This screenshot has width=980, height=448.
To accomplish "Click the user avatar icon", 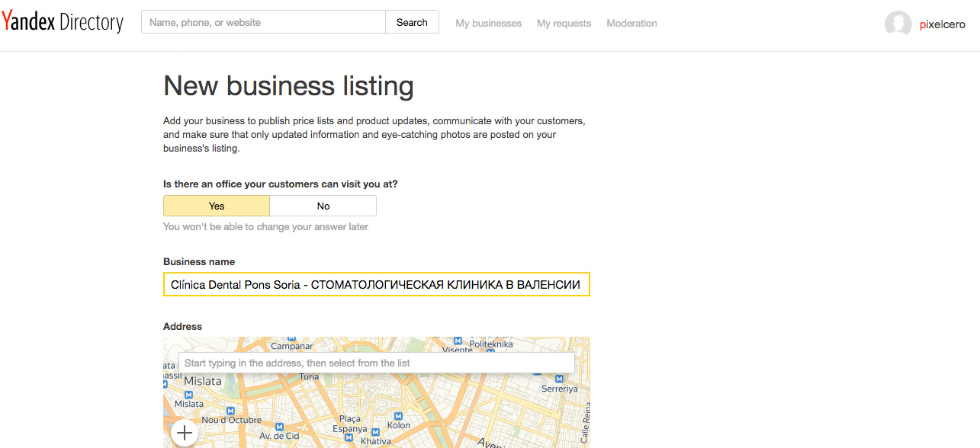I will pos(898,24).
